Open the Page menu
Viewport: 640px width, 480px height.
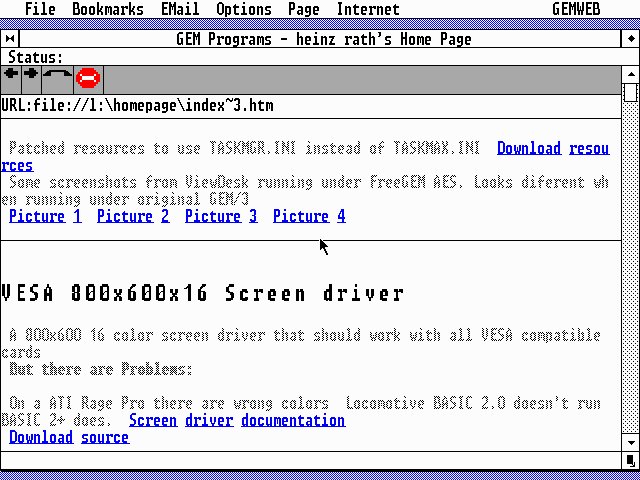[x=304, y=9]
